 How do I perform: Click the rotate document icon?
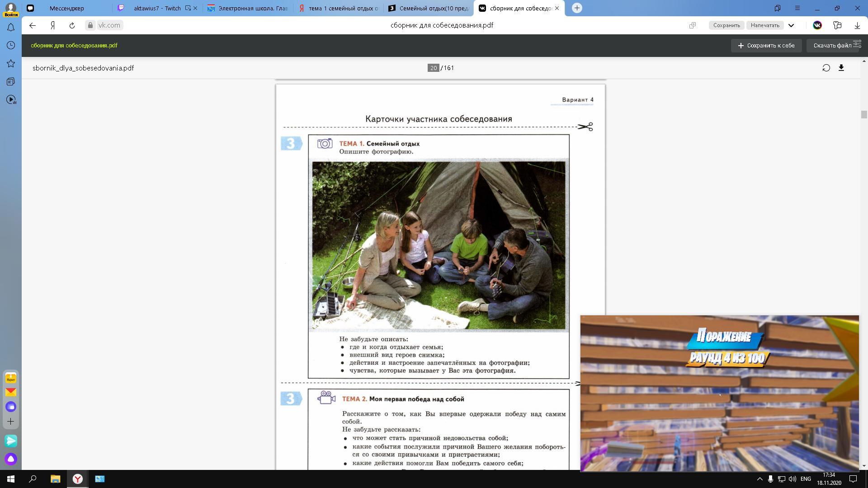pos(826,68)
